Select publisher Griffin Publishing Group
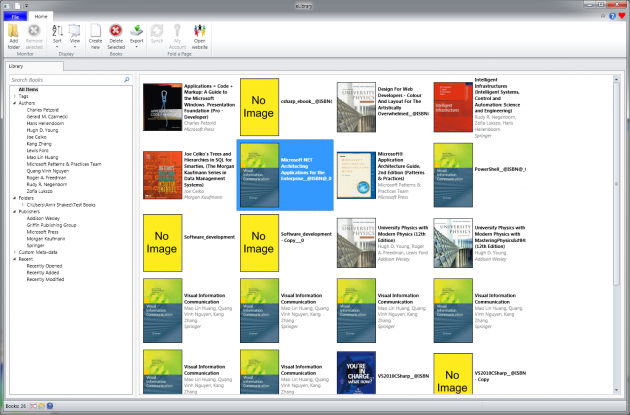 tap(51, 225)
